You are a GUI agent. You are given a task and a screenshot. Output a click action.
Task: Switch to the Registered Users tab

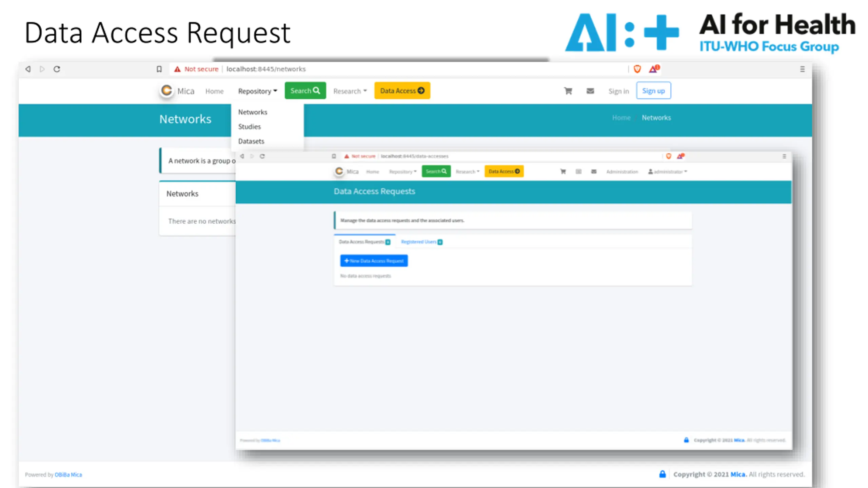pyautogui.click(x=422, y=242)
